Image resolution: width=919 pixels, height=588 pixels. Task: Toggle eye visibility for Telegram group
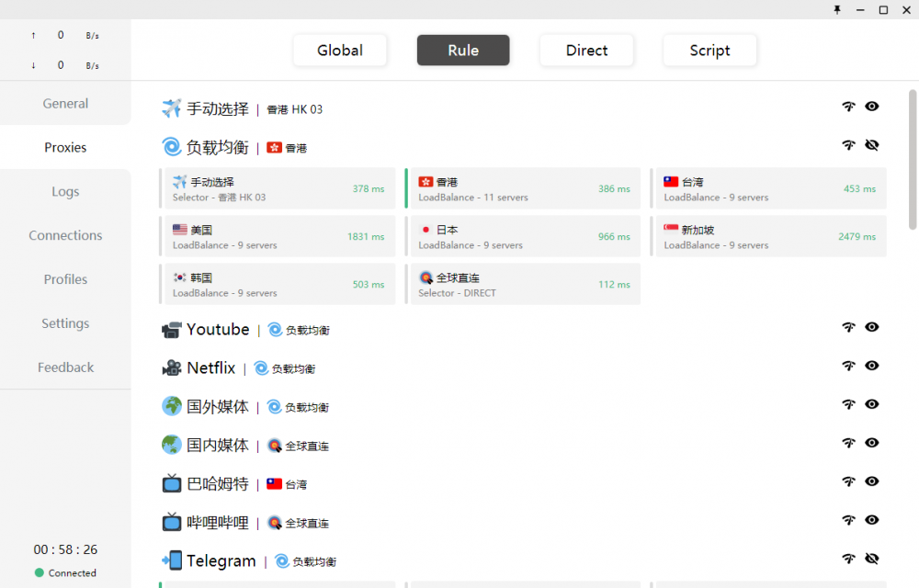(x=872, y=559)
